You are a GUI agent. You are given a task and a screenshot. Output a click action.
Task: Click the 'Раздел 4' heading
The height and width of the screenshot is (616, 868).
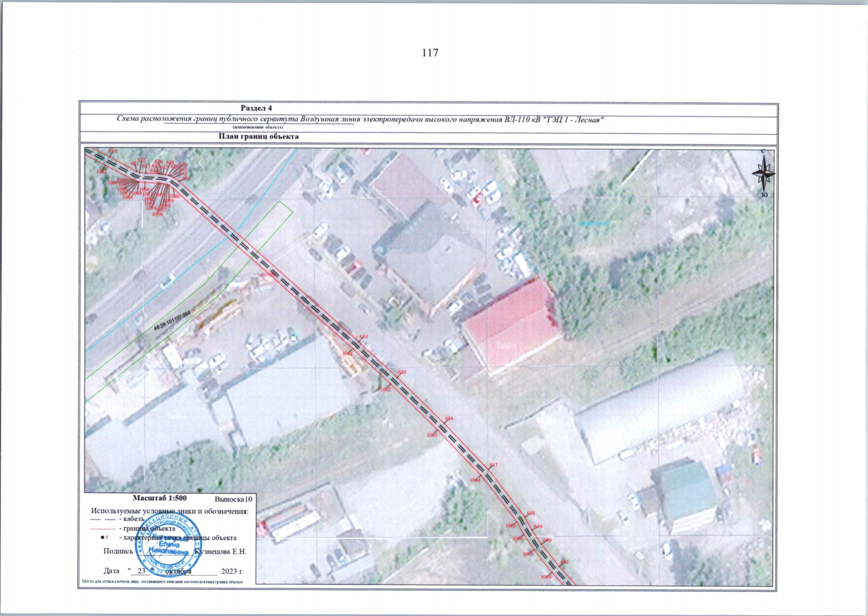[x=256, y=108]
